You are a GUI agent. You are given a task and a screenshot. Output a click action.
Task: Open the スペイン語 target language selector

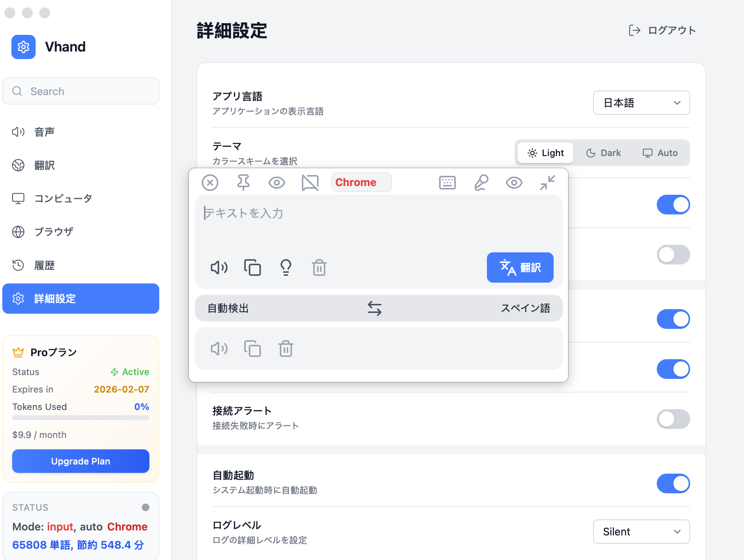point(525,308)
